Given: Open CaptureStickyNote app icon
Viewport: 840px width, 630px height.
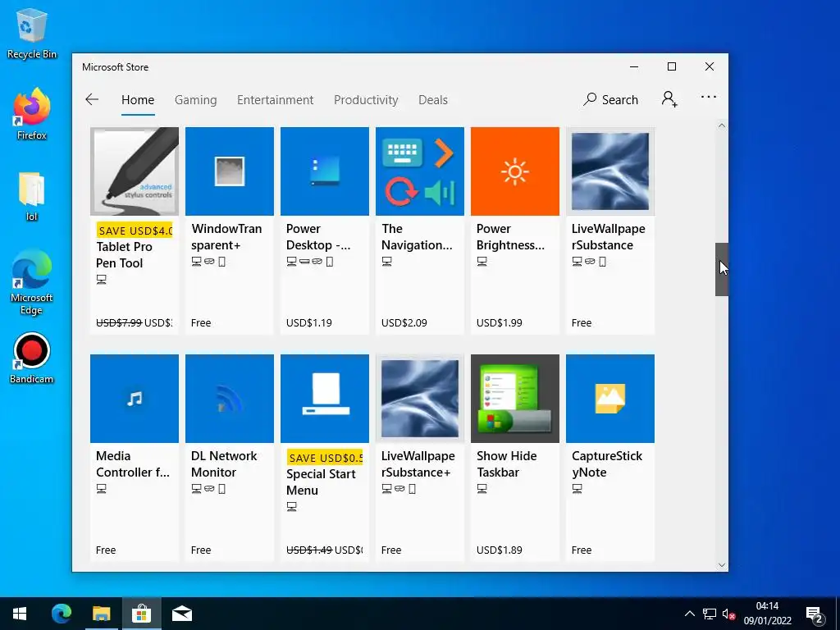Looking at the screenshot, I should (x=610, y=398).
